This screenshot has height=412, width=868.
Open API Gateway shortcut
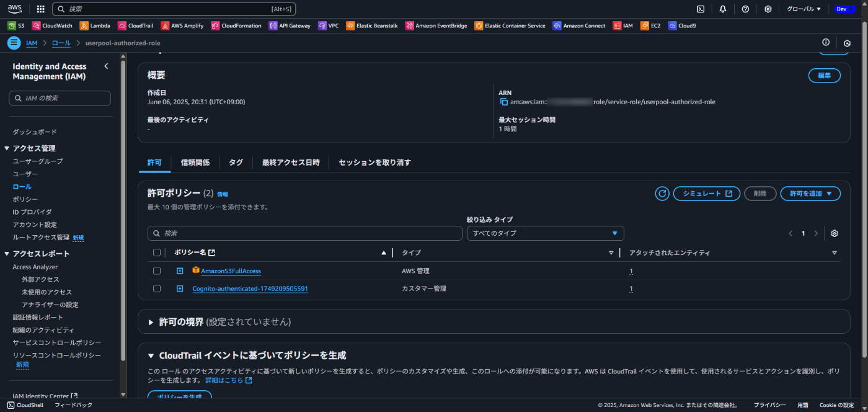click(x=290, y=26)
